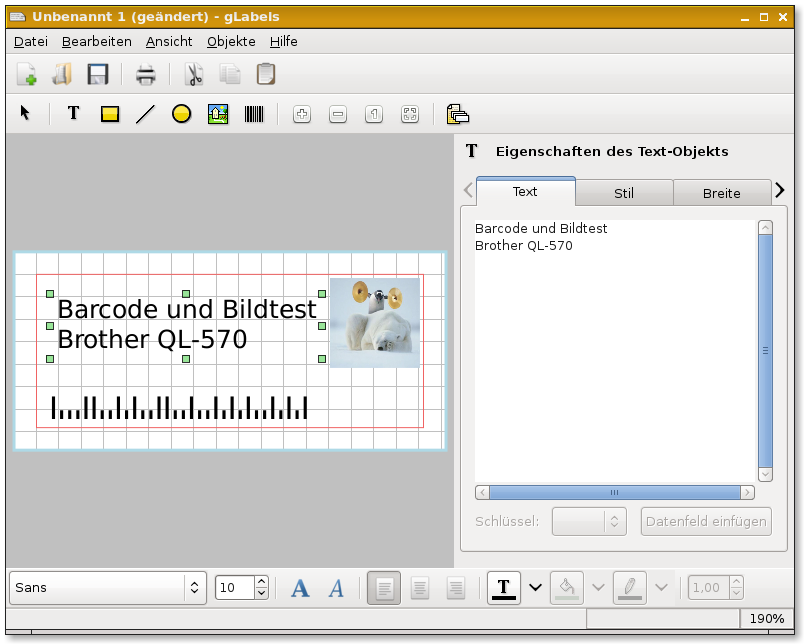Click the horizontal scrollbar under text editor
Viewport: 804px width, 644px height.
pos(614,493)
